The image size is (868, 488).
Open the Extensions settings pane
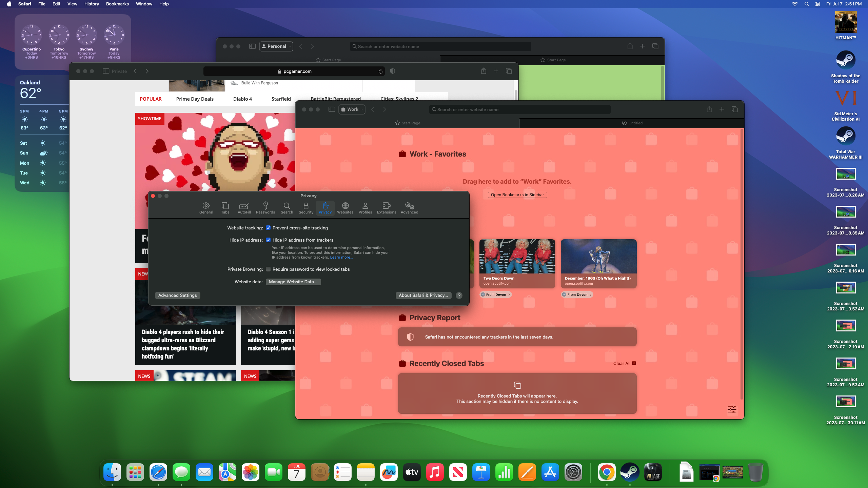pyautogui.click(x=386, y=208)
